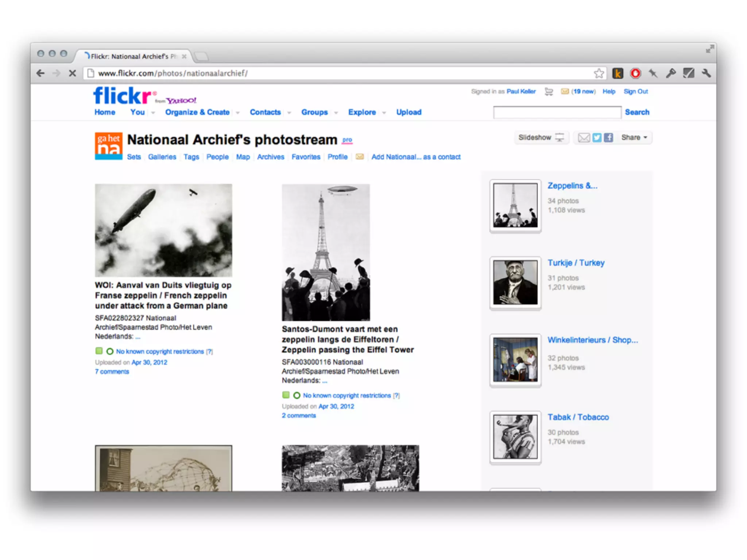The height and width of the screenshot is (560, 747).
Task: Open the Turkije / Turkey set thumbnail
Action: [515, 283]
